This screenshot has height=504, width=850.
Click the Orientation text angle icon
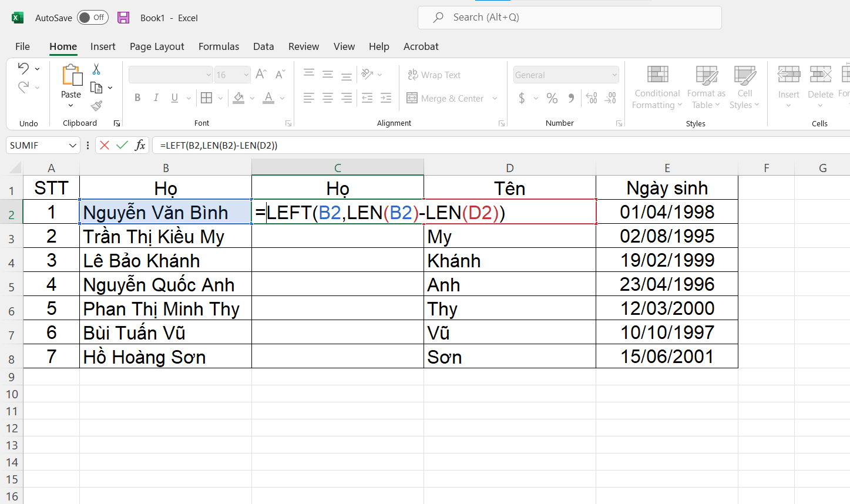(x=368, y=74)
